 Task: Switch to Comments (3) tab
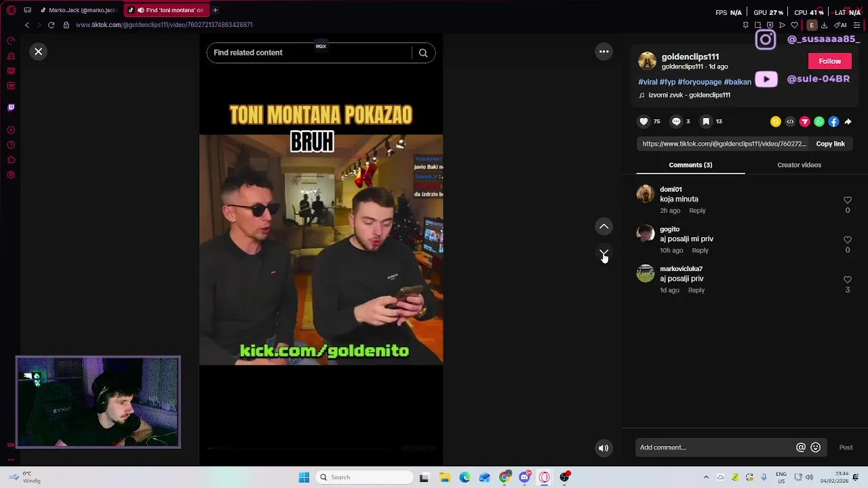[x=690, y=165]
